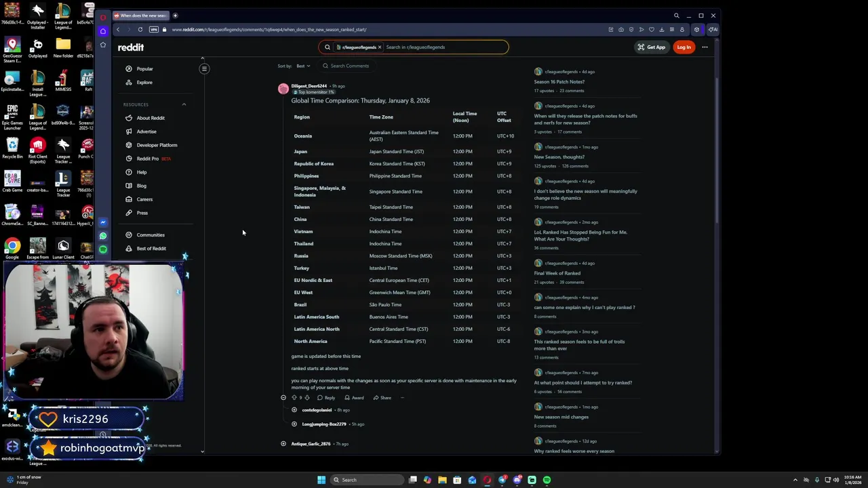Collapse the Reddit sidebar with hamburger button
This screenshot has height=488, width=868.
point(204,68)
